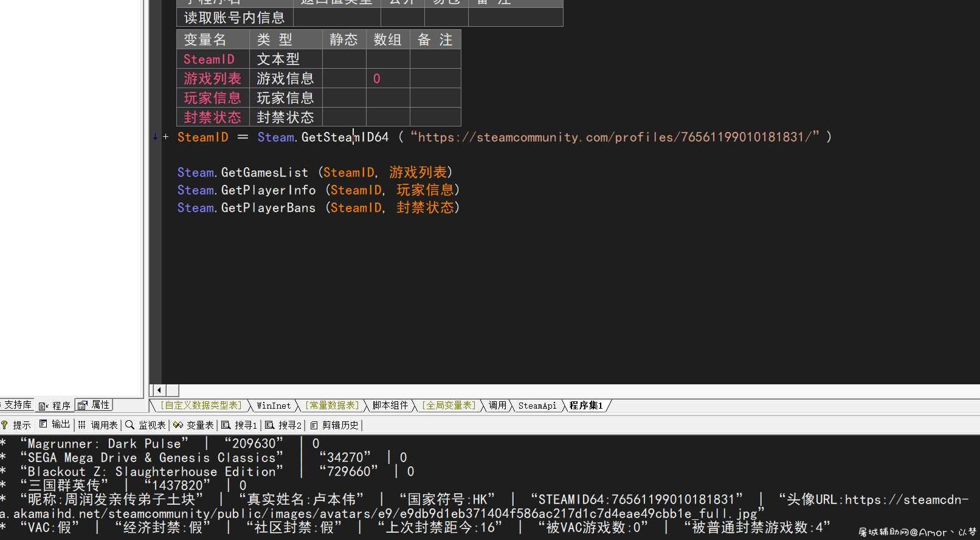Image resolution: width=980 pixels, height=540 pixels.
Task: Click the GetSteamID64 method name
Action: pyautogui.click(x=345, y=137)
